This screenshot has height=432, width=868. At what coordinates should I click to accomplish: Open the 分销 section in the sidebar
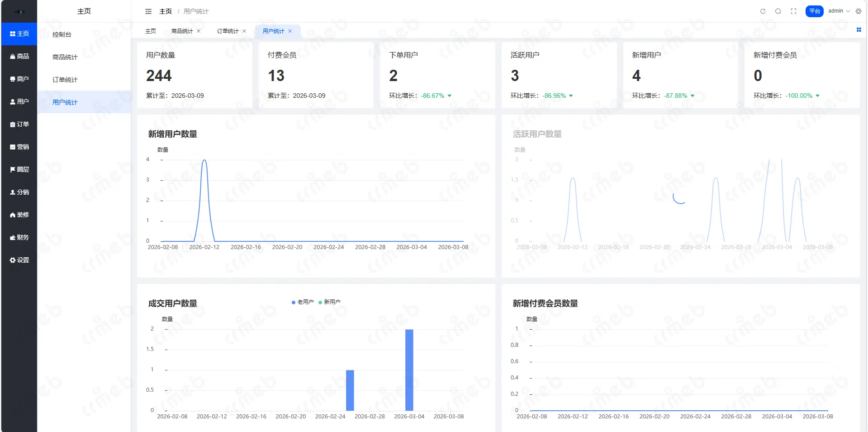click(x=19, y=192)
